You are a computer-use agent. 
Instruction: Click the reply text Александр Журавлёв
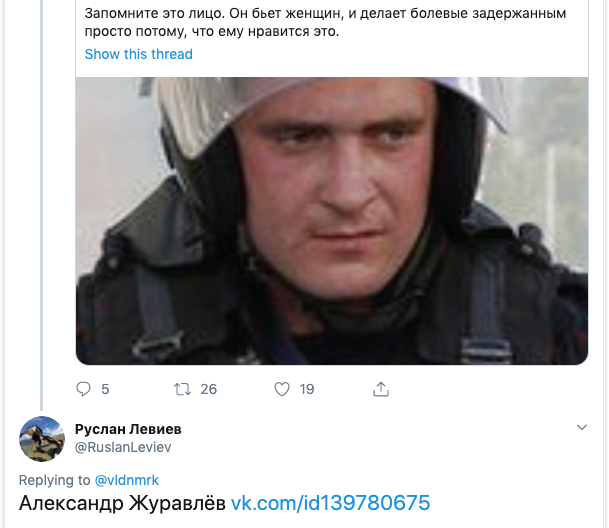click(122, 503)
